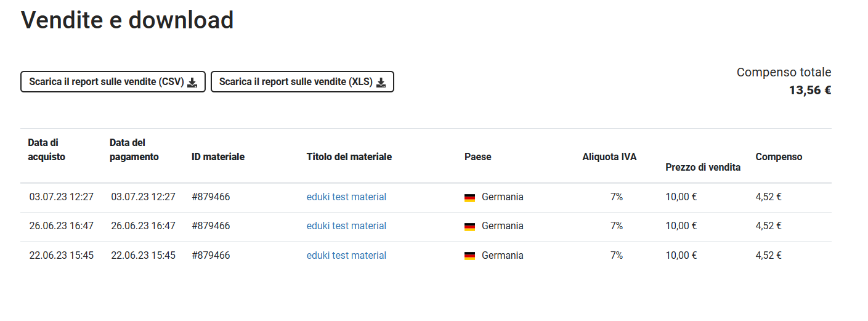The height and width of the screenshot is (321, 868).
Task: Click the ID materiale column header
Action: (x=218, y=157)
